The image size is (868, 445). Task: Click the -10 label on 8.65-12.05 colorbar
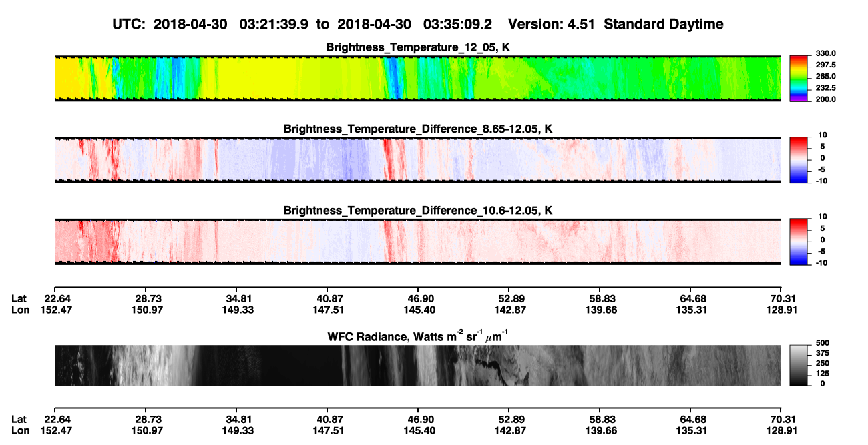pyautogui.click(x=821, y=181)
